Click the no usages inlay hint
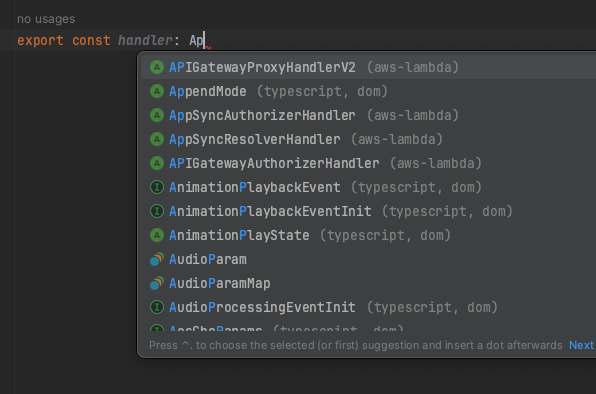Screen dimensions: 596x394 pyautogui.click(x=46, y=19)
